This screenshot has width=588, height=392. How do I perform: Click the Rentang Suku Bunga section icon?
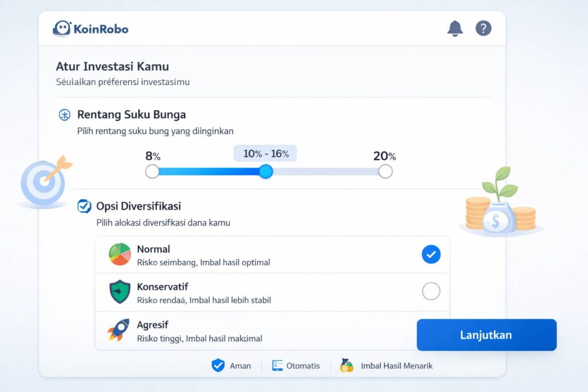[65, 115]
